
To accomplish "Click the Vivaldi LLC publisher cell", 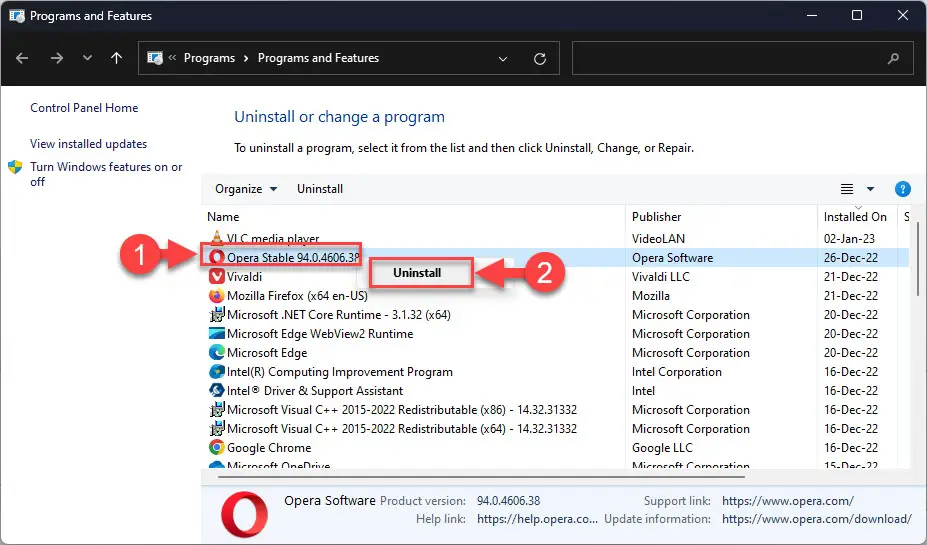I will [660, 277].
